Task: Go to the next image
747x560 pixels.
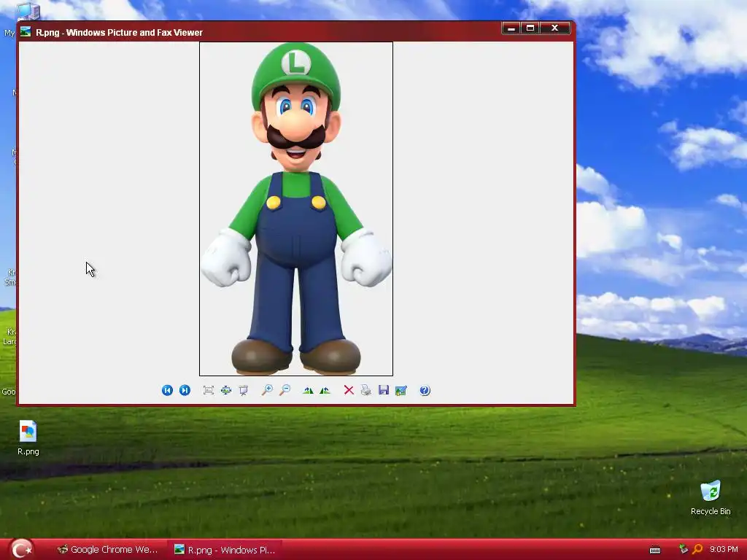Action: pos(185,391)
